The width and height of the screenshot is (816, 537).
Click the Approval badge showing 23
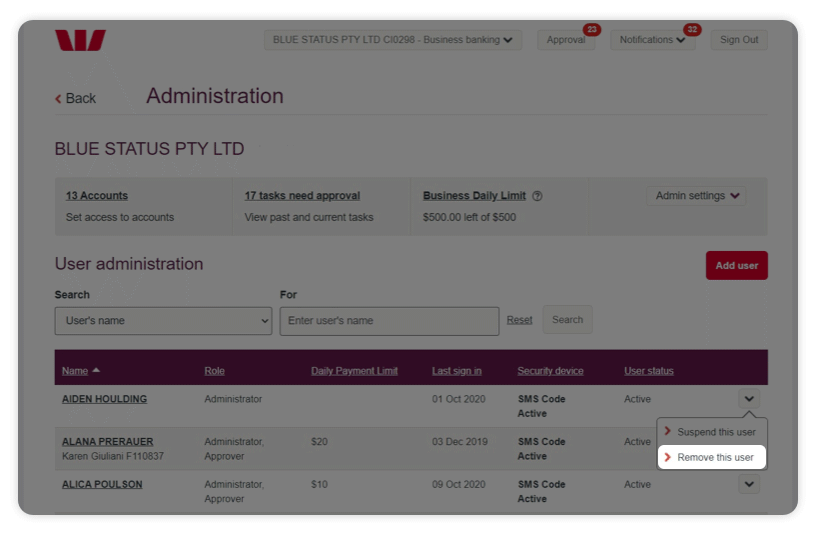(x=591, y=30)
